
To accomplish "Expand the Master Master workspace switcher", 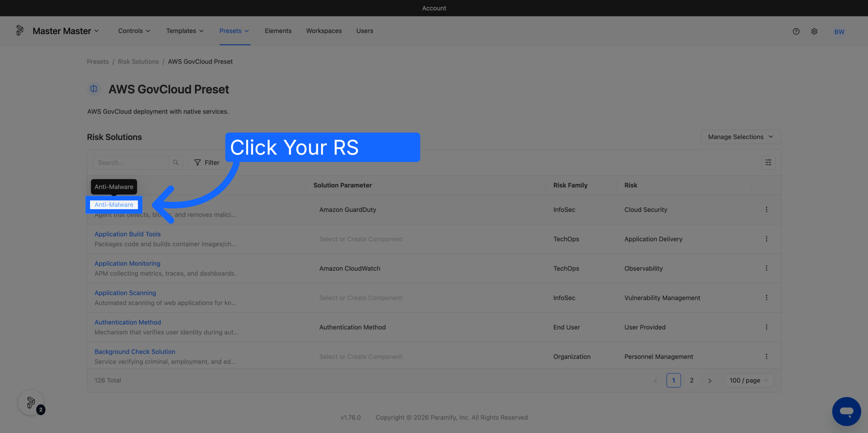I will point(66,31).
